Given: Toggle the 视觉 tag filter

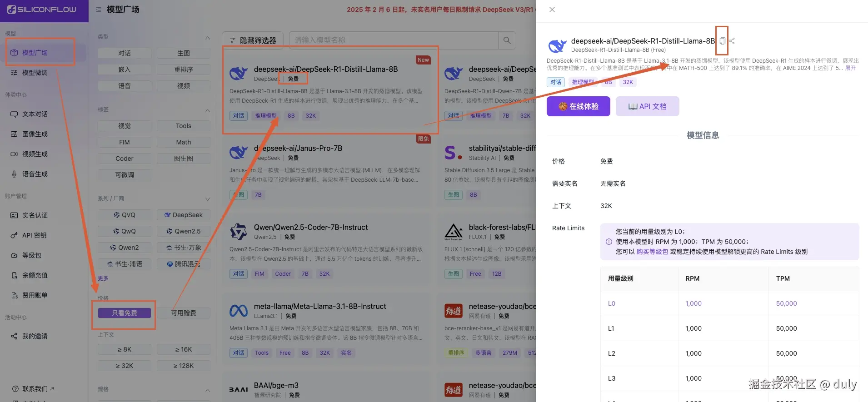Looking at the screenshot, I should [125, 126].
